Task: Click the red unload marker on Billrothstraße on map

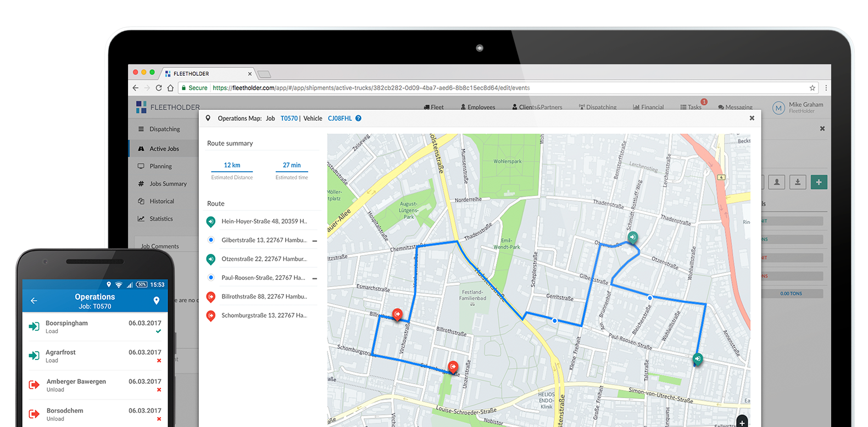Action: point(397,314)
